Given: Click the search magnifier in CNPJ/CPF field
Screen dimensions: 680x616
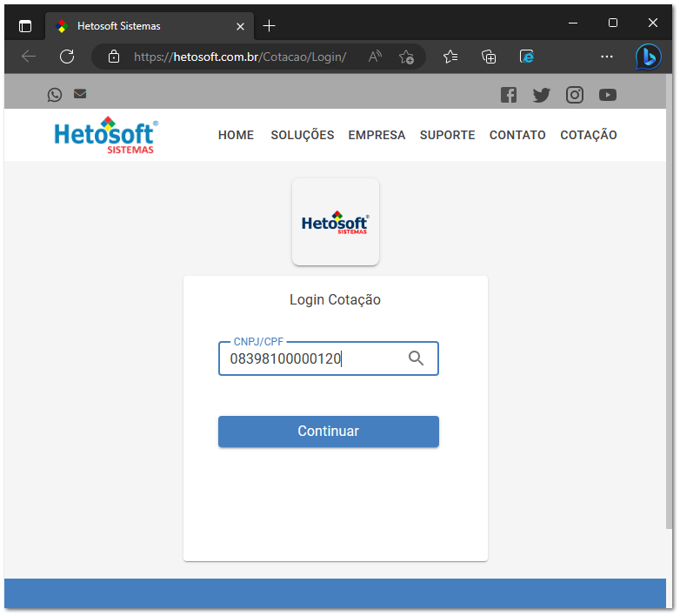Looking at the screenshot, I should (416, 358).
